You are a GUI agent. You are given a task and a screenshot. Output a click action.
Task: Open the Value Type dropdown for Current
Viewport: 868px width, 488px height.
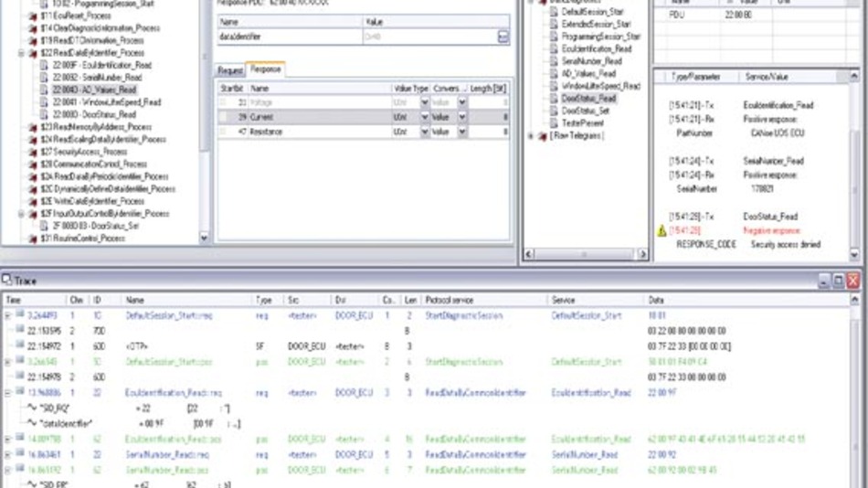424,118
